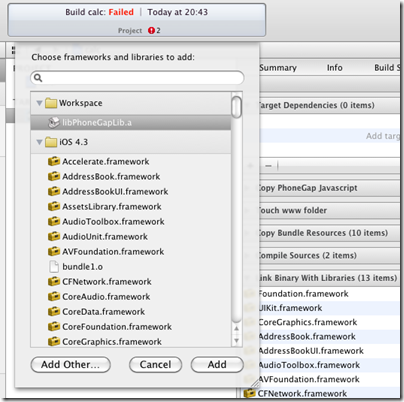Select Accelerate.framework in the list
Screen dimensions: 404x402
(x=131, y=162)
